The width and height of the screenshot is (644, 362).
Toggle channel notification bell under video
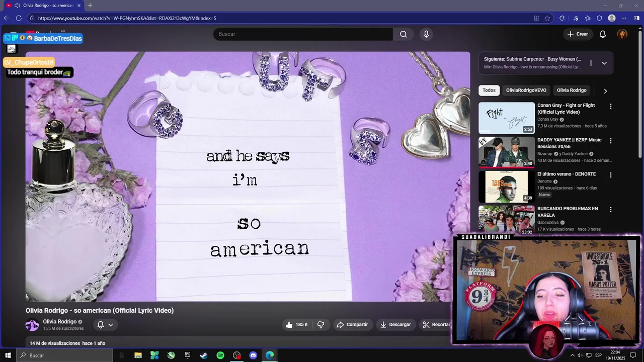101,325
